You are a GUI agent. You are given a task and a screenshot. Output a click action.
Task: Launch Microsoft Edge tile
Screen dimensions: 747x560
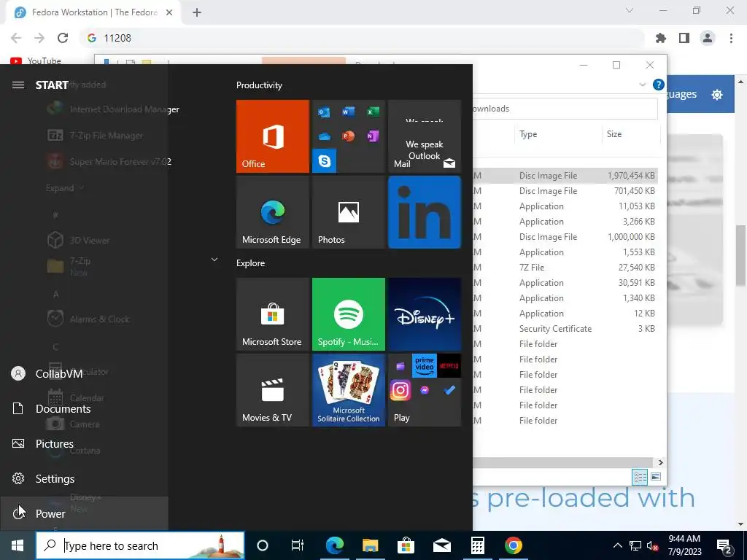[x=273, y=212]
